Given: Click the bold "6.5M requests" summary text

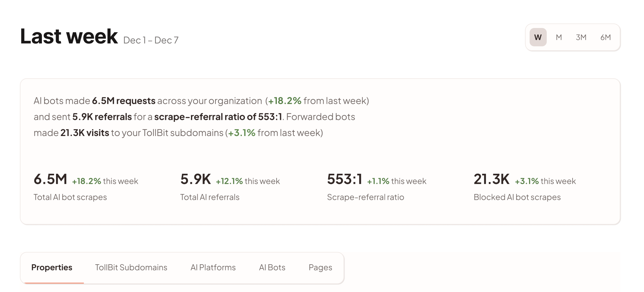Looking at the screenshot, I should 124,101.
